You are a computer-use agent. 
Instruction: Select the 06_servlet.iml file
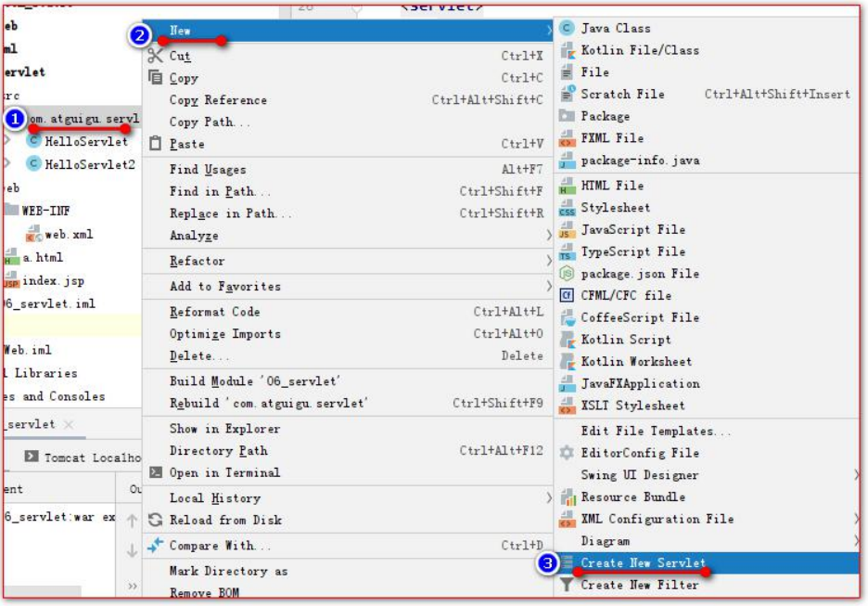click(x=49, y=303)
